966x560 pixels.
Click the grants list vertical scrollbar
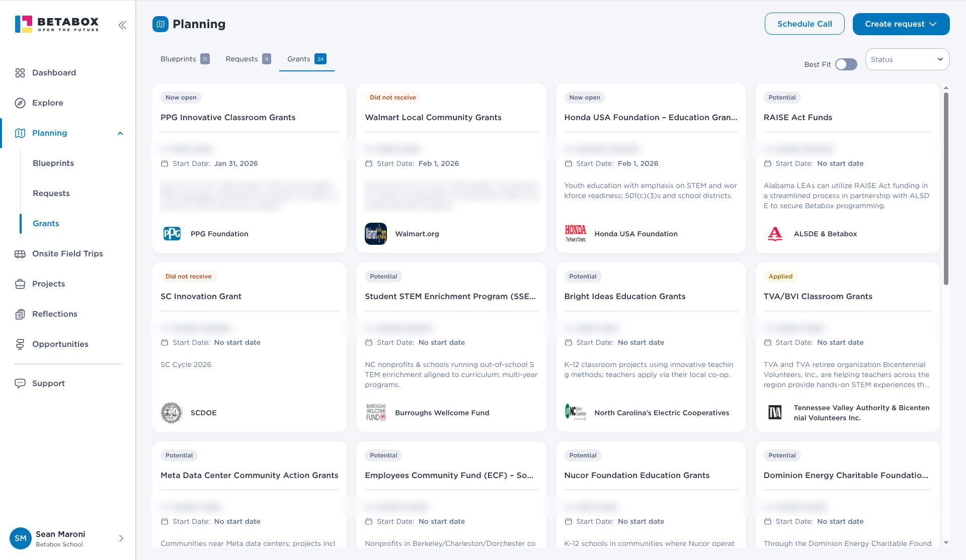946,189
